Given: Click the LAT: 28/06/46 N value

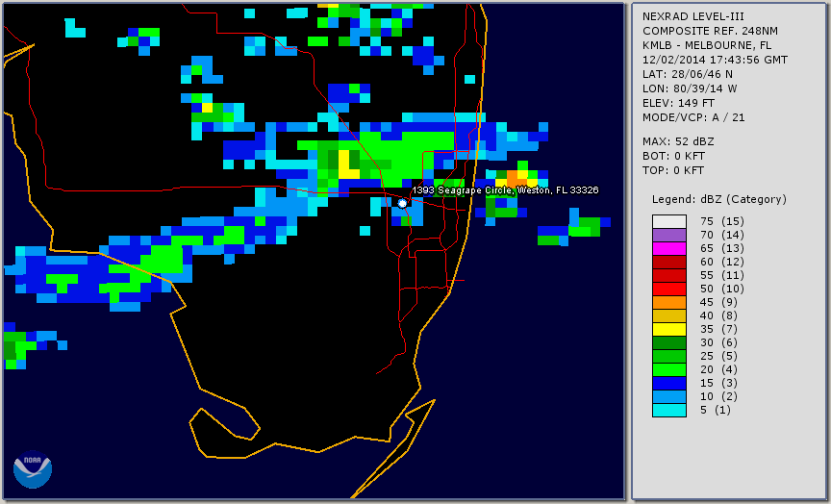Looking at the screenshot, I should point(688,74).
